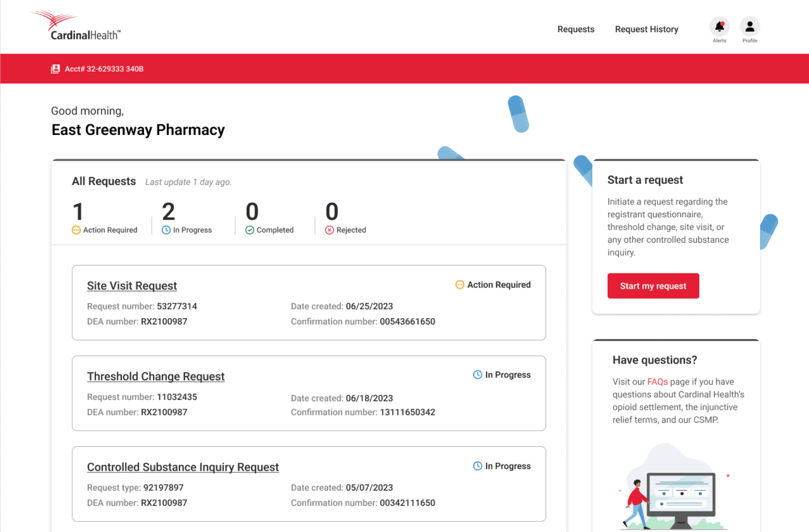Click the Action Required count of 1

tap(78, 212)
